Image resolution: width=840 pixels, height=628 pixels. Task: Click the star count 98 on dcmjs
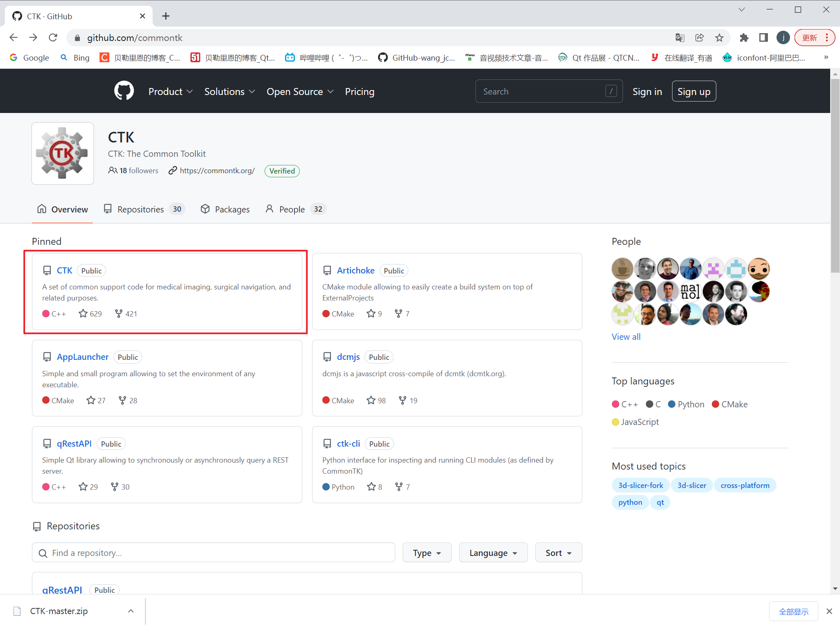[376, 400]
